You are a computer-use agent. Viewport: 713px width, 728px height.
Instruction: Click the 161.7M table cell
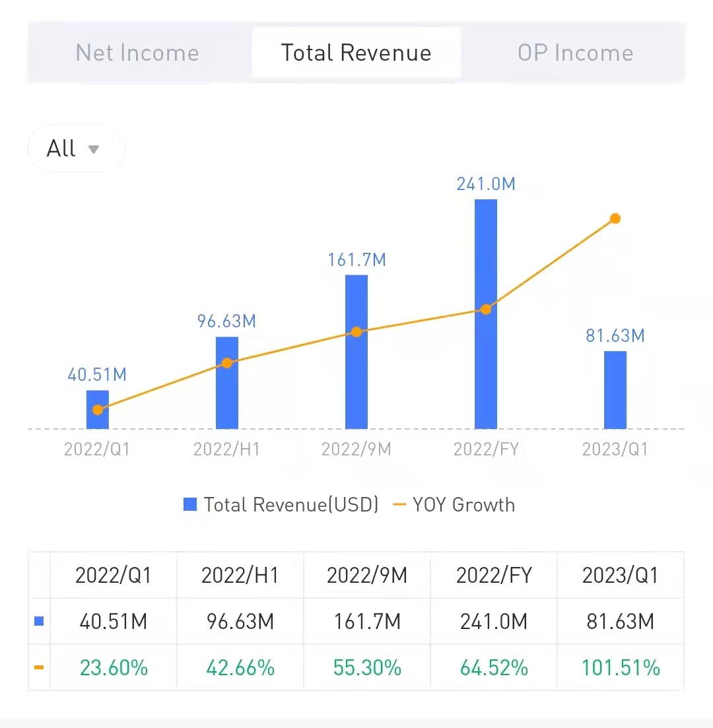point(367,621)
